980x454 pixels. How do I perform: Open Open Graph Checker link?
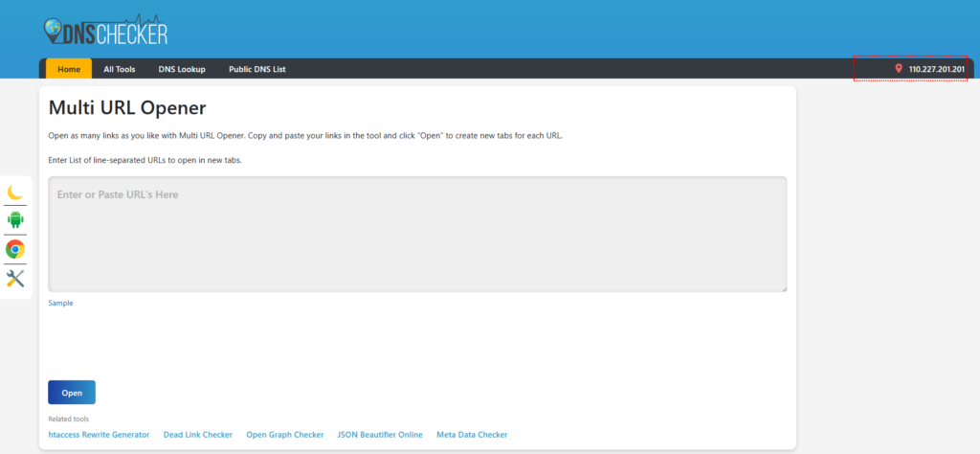(285, 435)
